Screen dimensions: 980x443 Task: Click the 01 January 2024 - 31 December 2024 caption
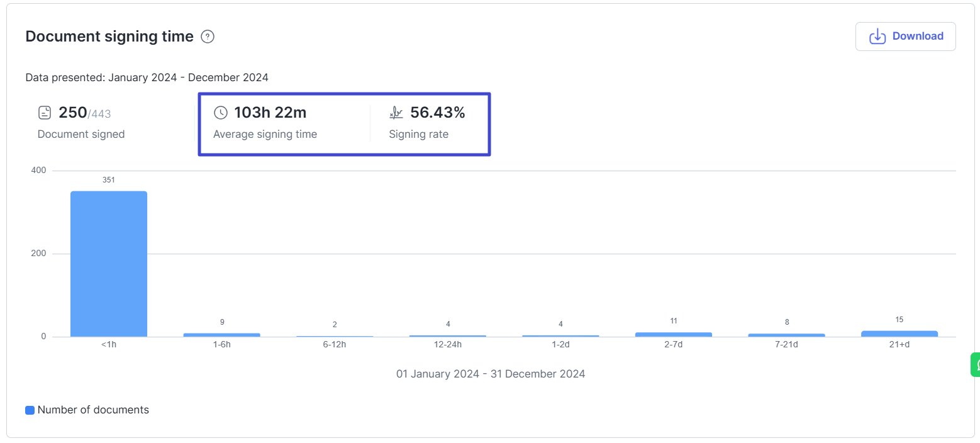[x=491, y=374]
